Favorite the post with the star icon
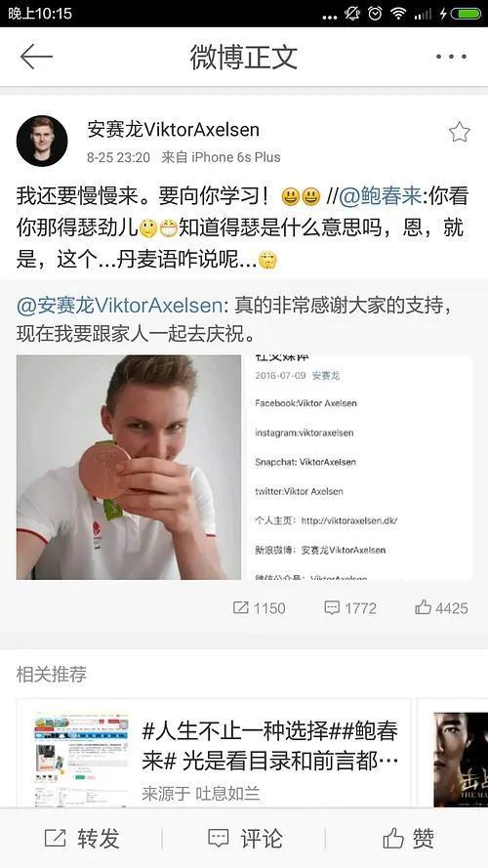The width and height of the screenshot is (488, 868). (x=460, y=133)
